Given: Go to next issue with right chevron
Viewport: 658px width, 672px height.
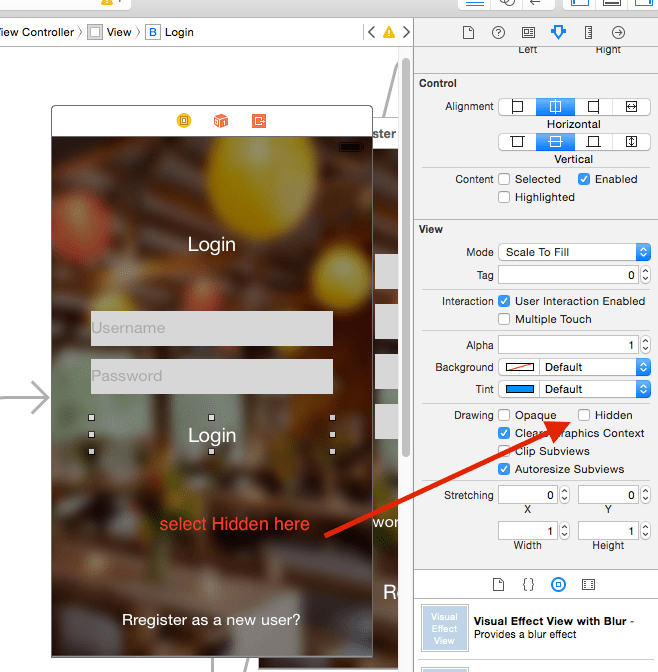Looking at the screenshot, I should click(406, 32).
